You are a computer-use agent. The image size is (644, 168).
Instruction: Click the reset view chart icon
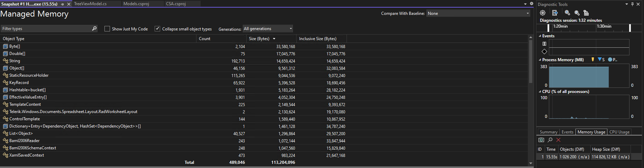(586, 13)
